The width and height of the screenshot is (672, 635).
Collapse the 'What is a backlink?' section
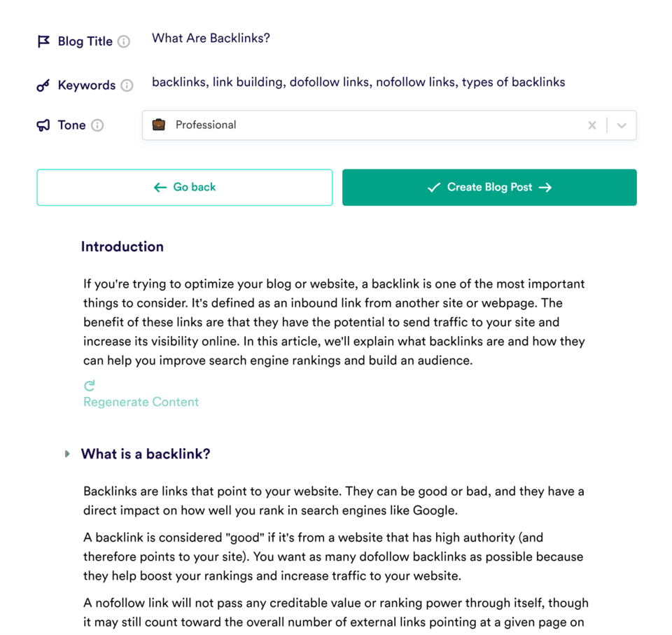67,454
